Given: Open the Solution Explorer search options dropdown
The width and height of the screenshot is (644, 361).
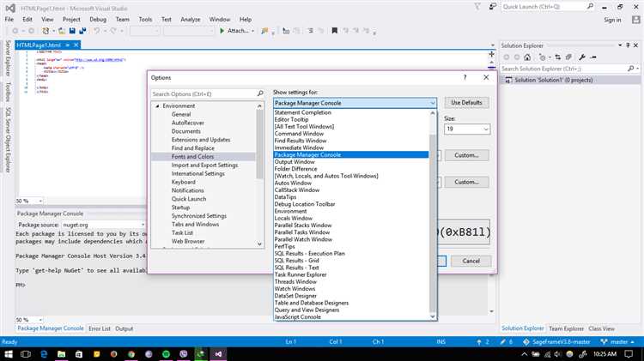Looking at the screenshot, I should click(x=637, y=69).
